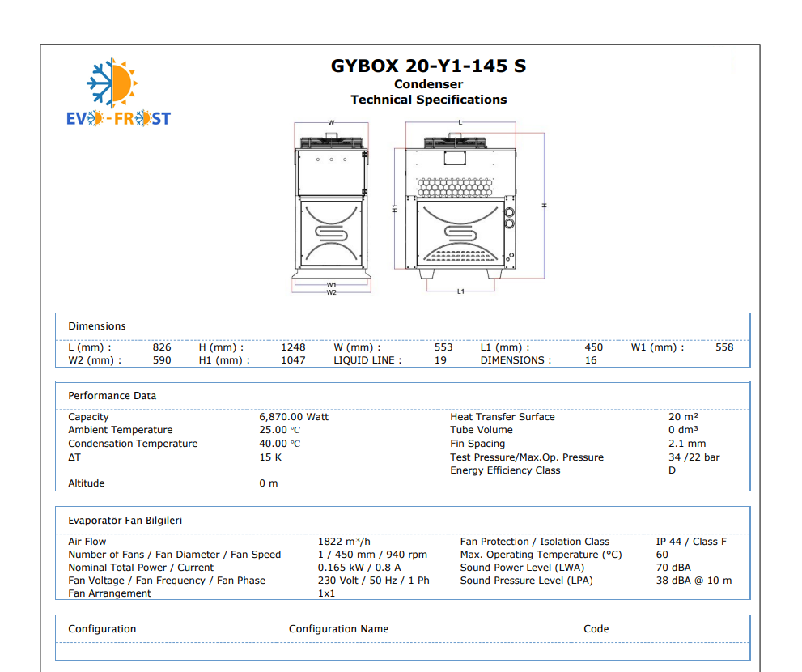Click the front view condenser drawing with honeycomb grille
The width and height of the screenshot is (802, 672).
pos(469,207)
